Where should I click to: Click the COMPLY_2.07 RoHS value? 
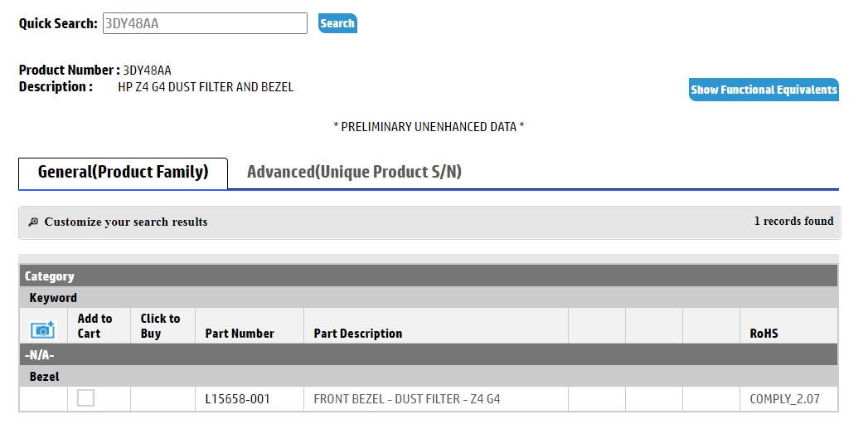[x=784, y=399]
